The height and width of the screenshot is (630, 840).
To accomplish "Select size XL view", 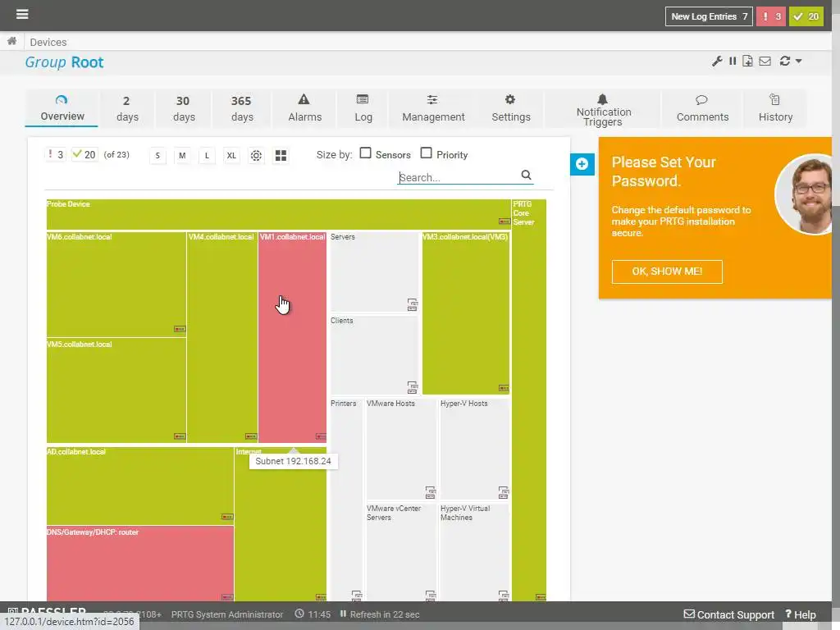I will [231, 155].
